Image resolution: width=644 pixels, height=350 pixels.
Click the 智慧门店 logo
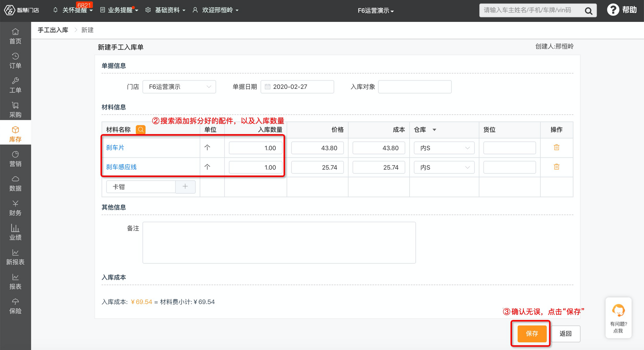click(22, 10)
